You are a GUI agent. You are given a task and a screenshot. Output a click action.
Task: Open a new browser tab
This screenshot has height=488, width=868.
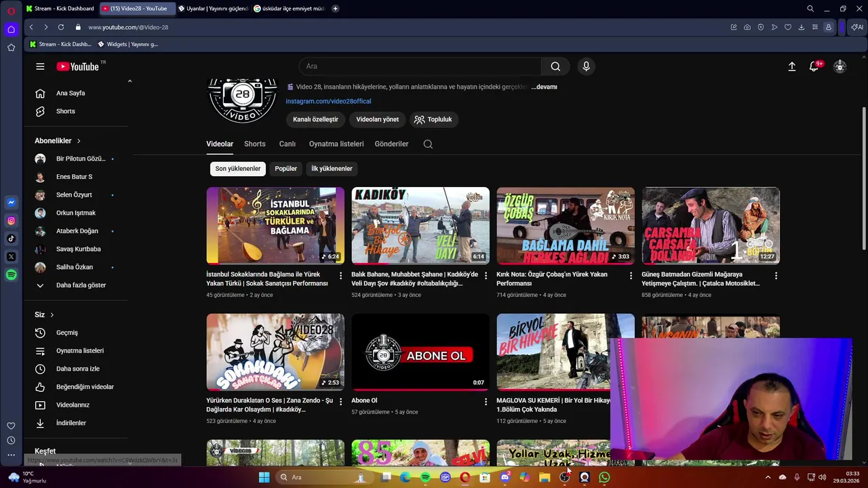[335, 9]
